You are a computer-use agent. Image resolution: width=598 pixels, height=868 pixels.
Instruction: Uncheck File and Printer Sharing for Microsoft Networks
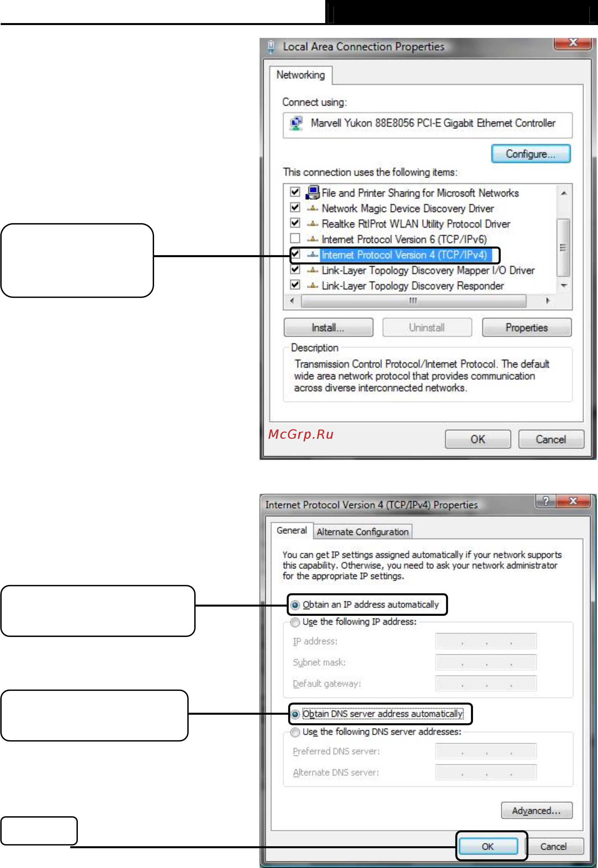coord(295,192)
